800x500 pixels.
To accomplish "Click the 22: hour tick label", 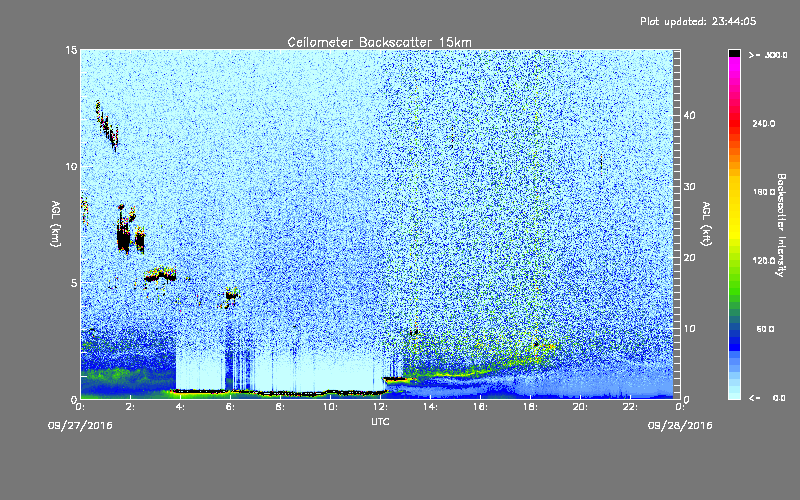I will [x=630, y=407].
